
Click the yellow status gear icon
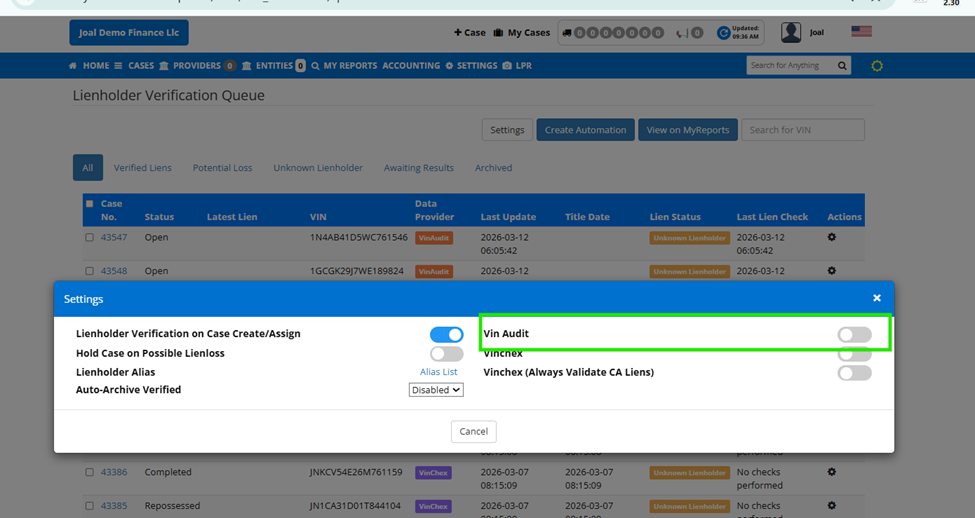click(877, 66)
